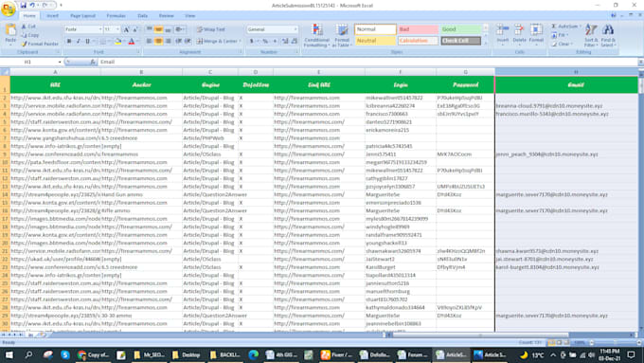This screenshot has height=363, width=644.
Task: Toggle align text left
Action: click(x=149, y=41)
